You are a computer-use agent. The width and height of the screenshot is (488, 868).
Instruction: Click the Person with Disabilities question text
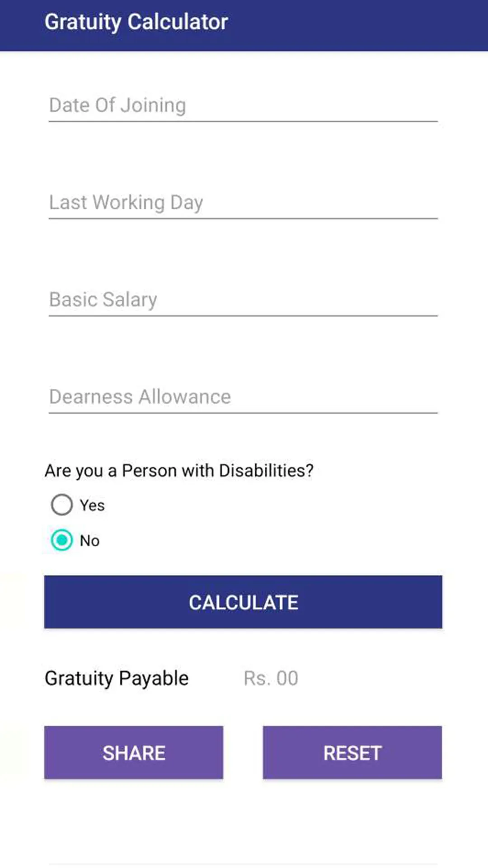[179, 471]
